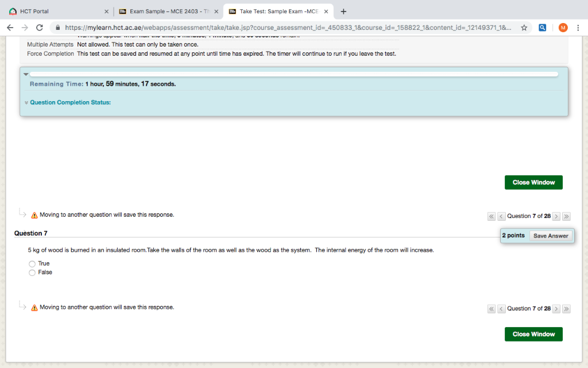Jump to last question using bottom navigation
588x368 pixels.
pyautogui.click(x=566, y=309)
